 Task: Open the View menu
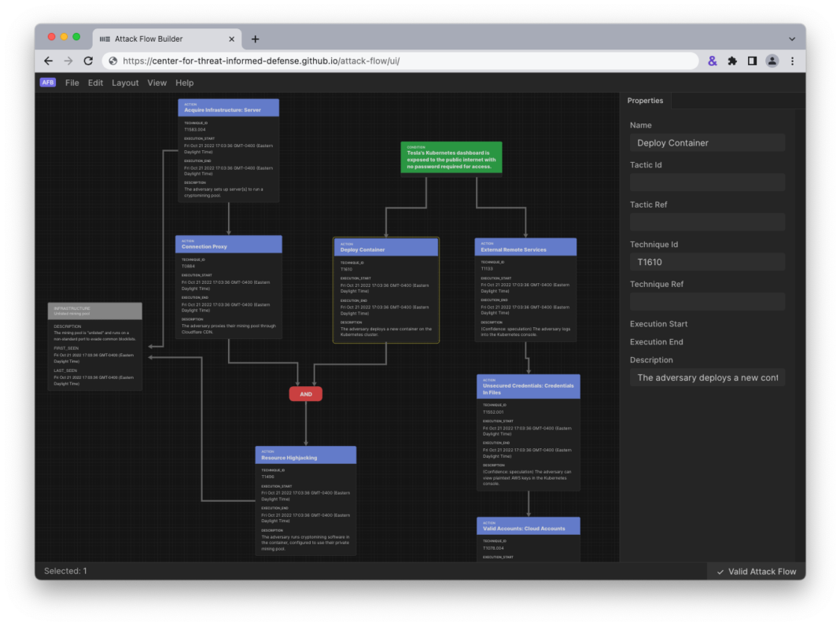pyautogui.click(x=157, y=83)
